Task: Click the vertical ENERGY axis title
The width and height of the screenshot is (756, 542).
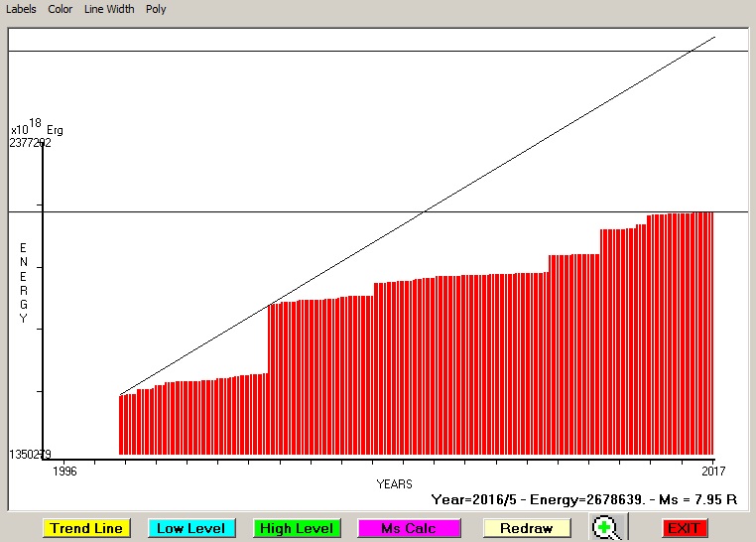Action: 24,283
